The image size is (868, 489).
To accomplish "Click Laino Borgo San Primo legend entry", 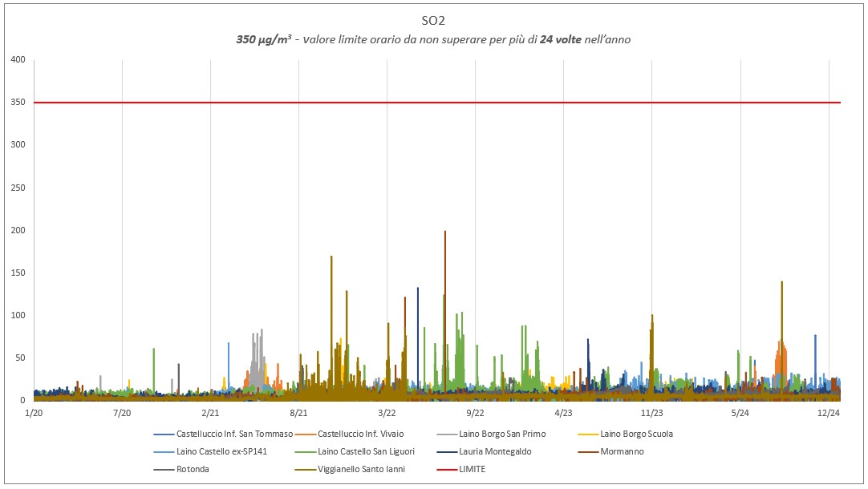I will 502,434.
